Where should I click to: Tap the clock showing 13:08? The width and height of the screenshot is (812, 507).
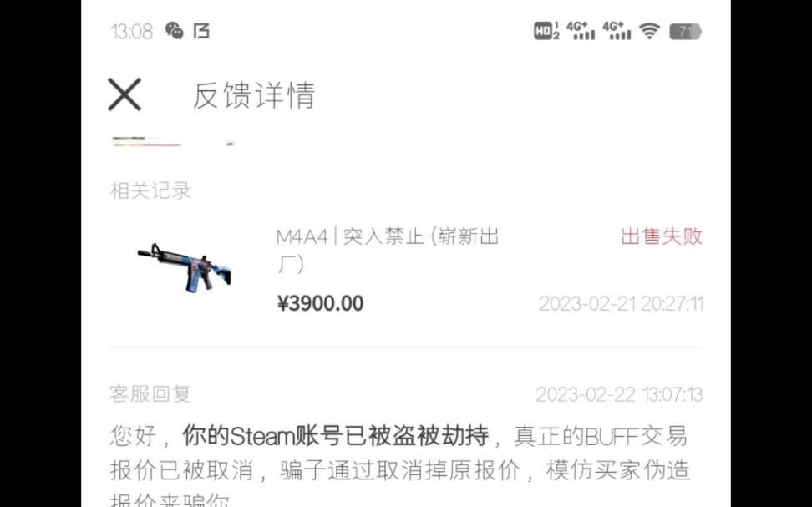tap(131, 32)
